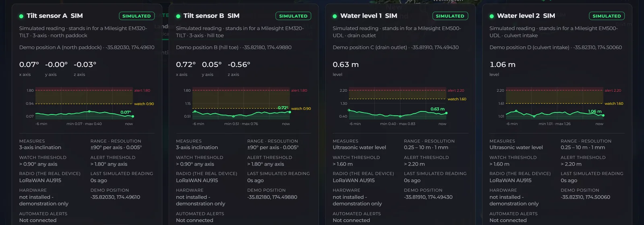This screenshot has width=644, height=225.
Task: Click the Tilt sensor A trend chart
Action: pos(84,103)
